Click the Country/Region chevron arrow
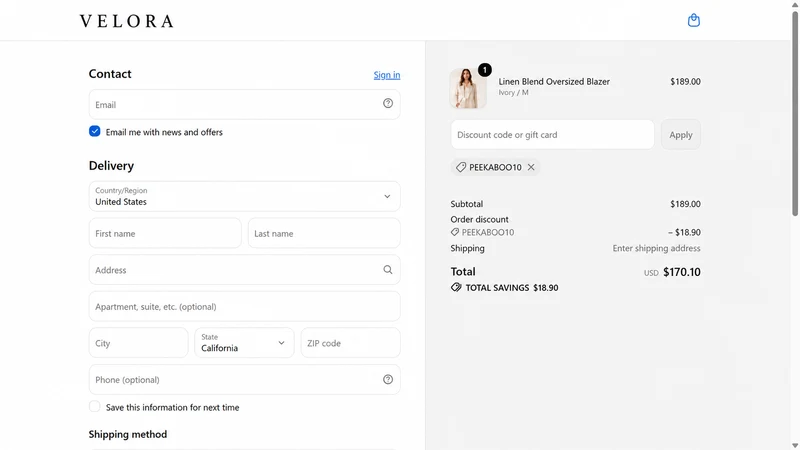This screenshot has width=800, height=450. point(387,196)
